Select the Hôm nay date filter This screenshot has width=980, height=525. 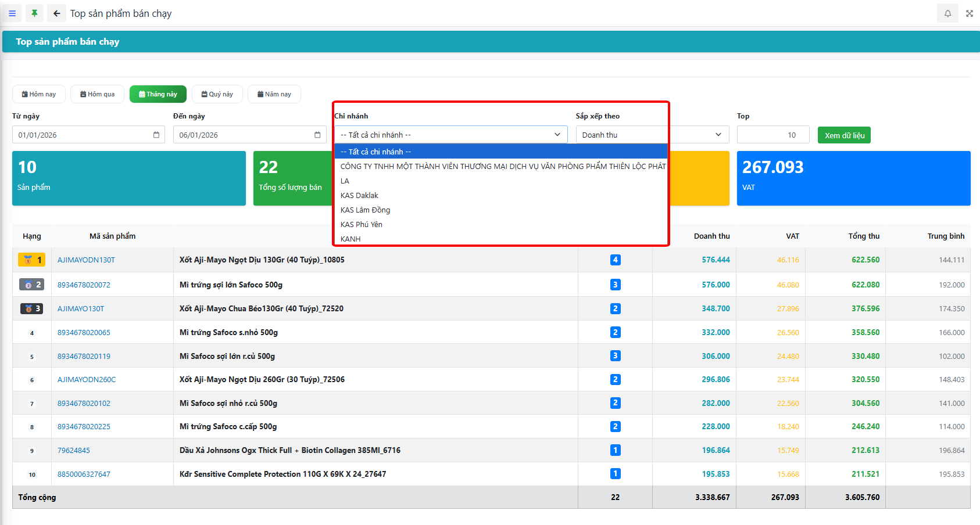pyautogui.click(x=39, y=94)
